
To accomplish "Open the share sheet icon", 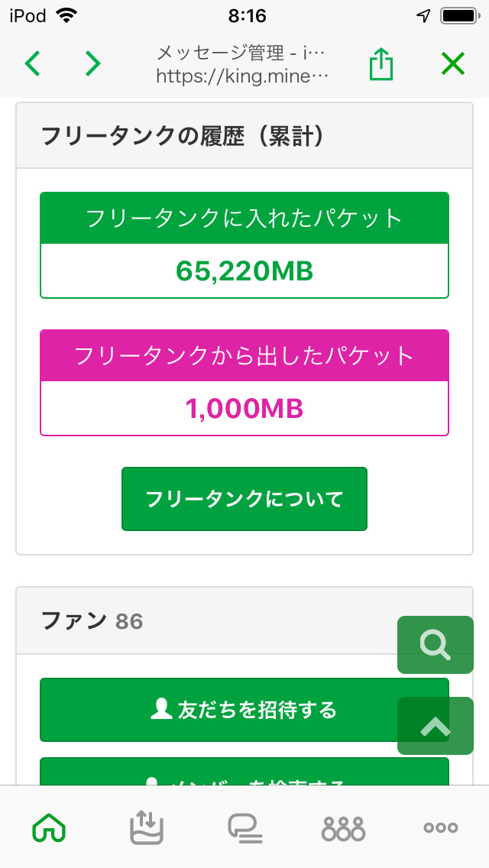I will click(x=381, y=64).
